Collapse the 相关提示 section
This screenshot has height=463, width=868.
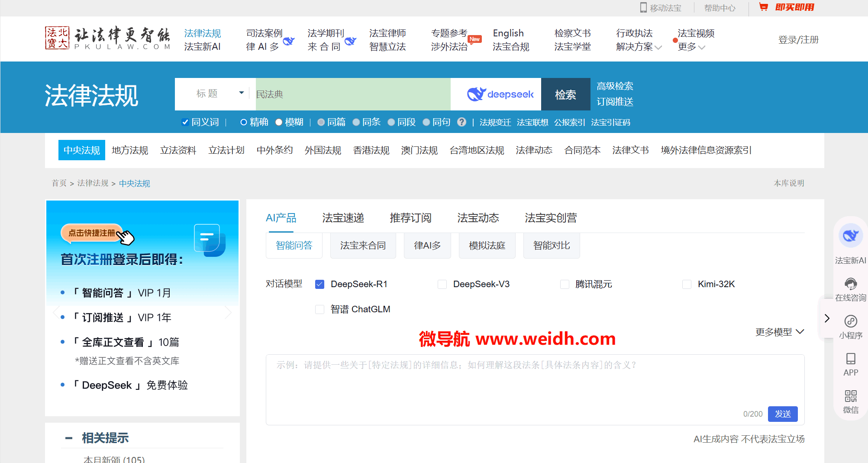point(68,438)
